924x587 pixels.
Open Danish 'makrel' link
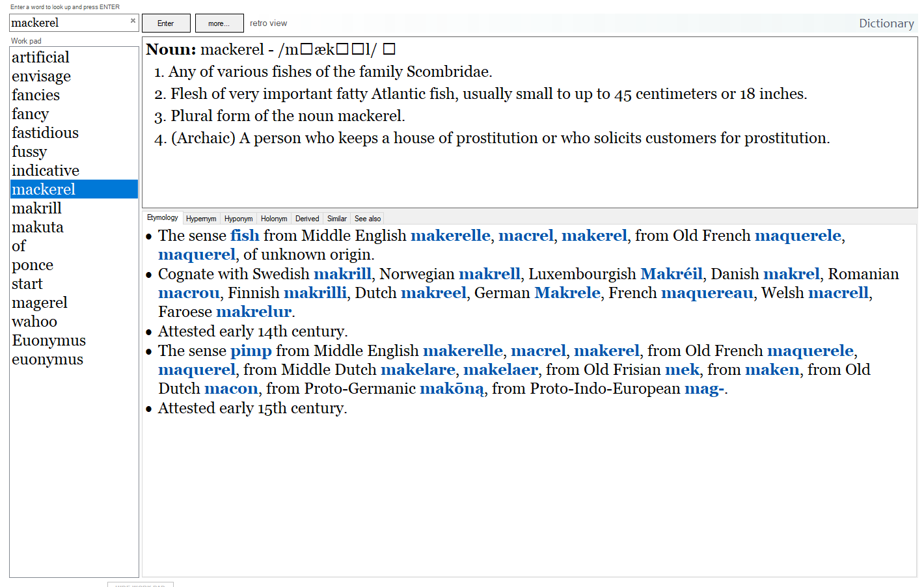coord(791,274)
